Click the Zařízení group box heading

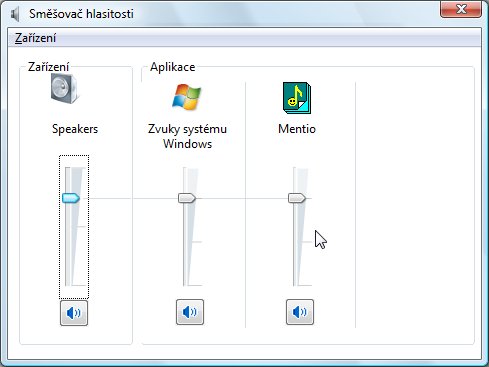48,67
